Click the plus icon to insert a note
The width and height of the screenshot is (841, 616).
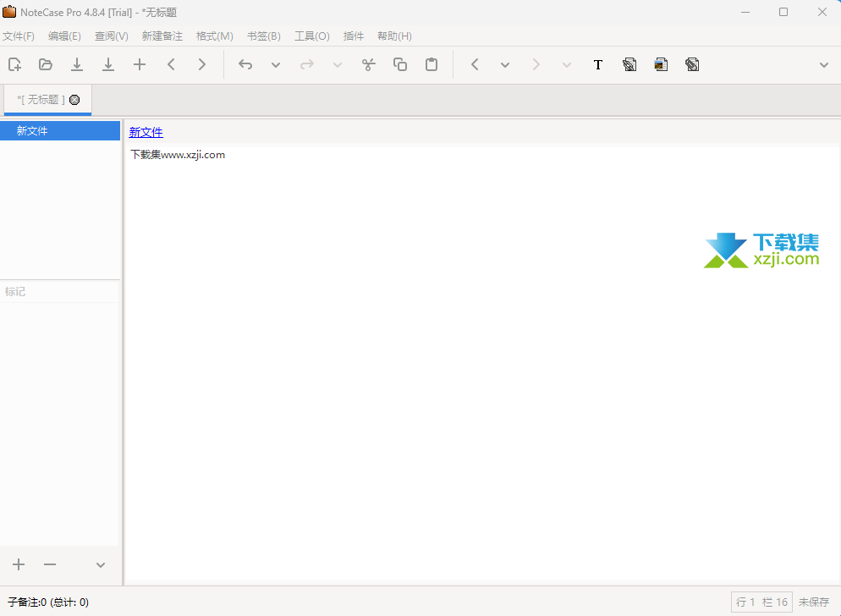(140, 64)
